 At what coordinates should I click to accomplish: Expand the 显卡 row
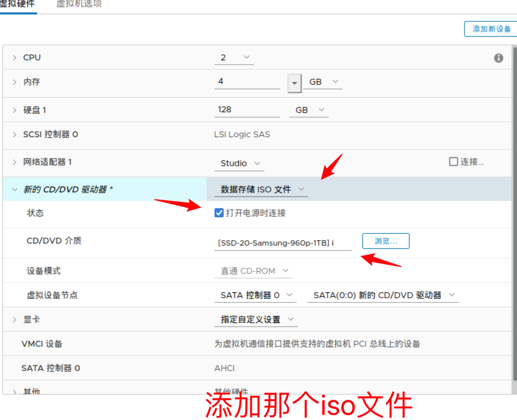point(15,320)
